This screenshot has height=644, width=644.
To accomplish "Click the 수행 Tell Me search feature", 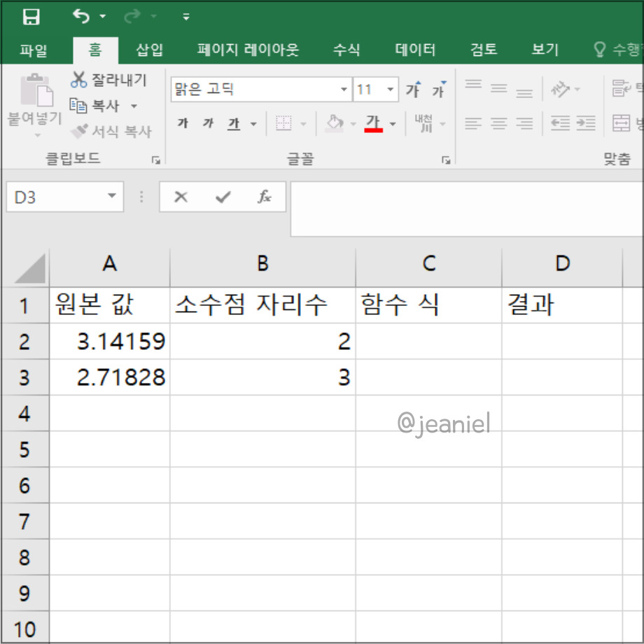I will (x=615, y=49).
